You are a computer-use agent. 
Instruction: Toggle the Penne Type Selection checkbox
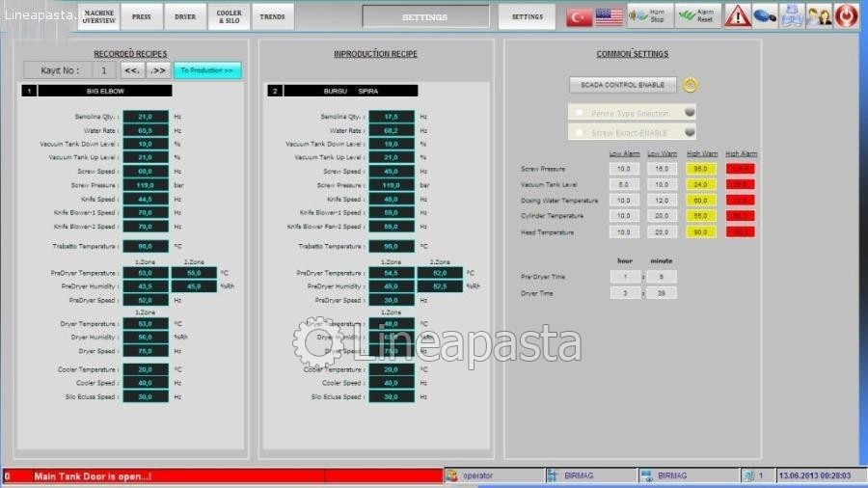[x=580, y=113]
